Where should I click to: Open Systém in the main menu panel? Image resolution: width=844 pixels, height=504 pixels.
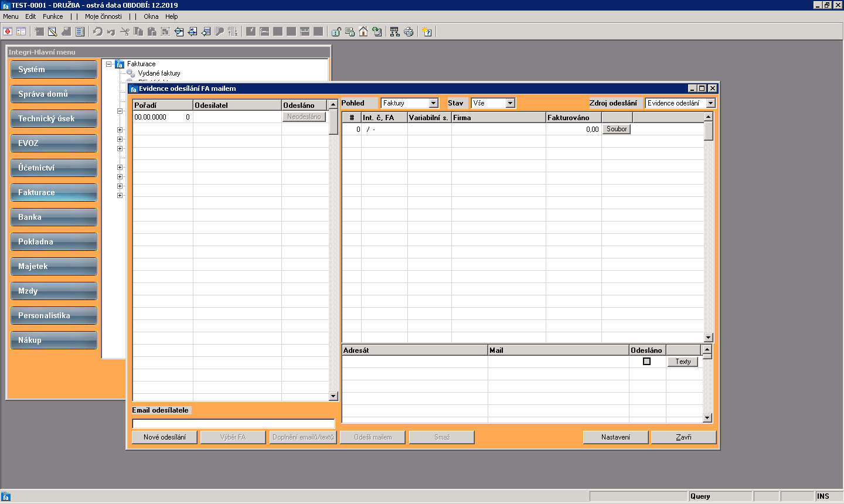tap(54, 70)
